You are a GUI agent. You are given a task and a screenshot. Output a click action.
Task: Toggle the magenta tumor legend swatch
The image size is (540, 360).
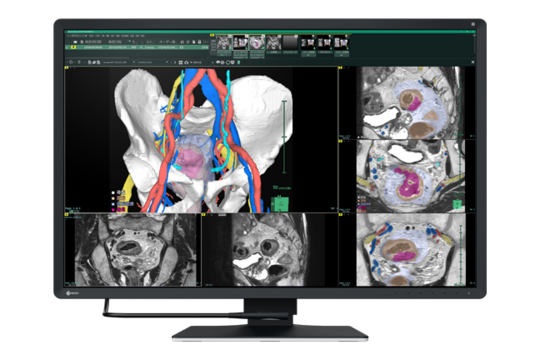click(113, 209)
